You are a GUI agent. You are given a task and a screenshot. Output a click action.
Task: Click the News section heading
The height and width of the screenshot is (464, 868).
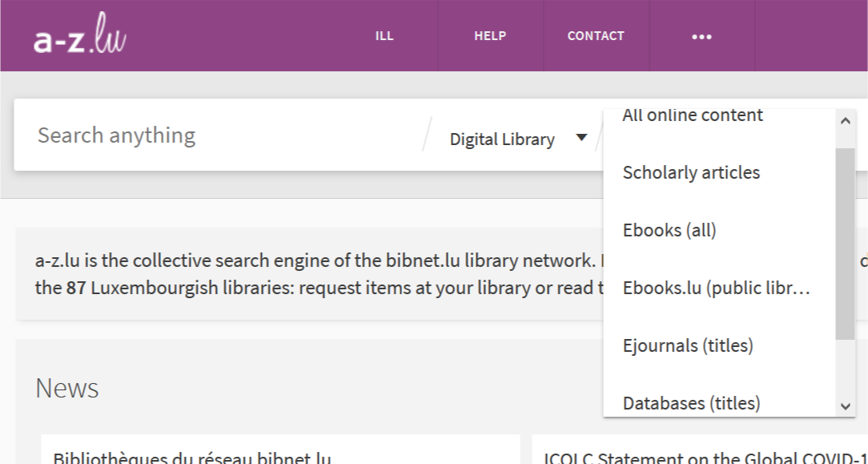(67, 388)
